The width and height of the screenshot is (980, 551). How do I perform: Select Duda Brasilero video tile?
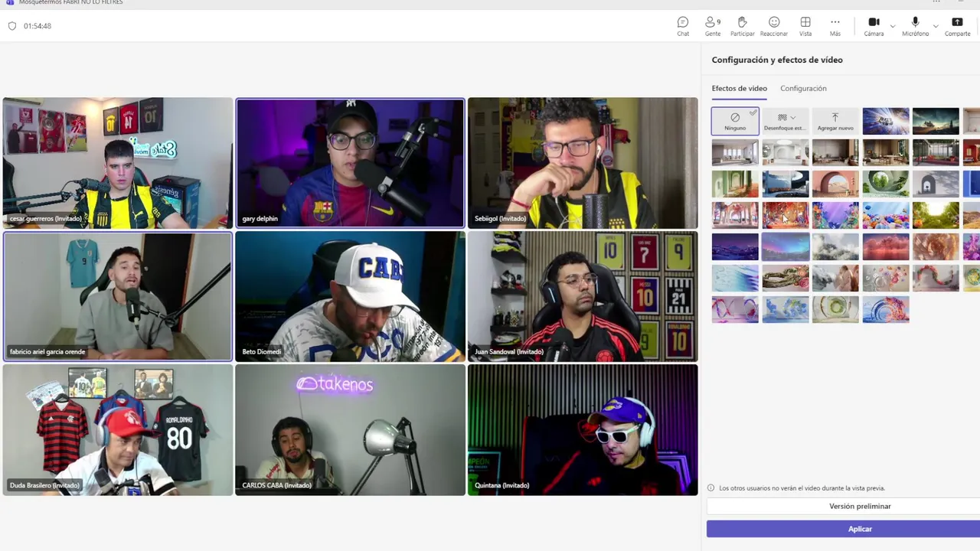coord(118,429)
